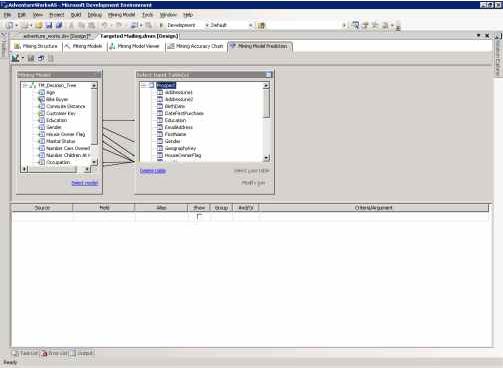Viewport: 503px width, 369px height.
Task: Collapse the Prospect input table node
Action: 144,86
